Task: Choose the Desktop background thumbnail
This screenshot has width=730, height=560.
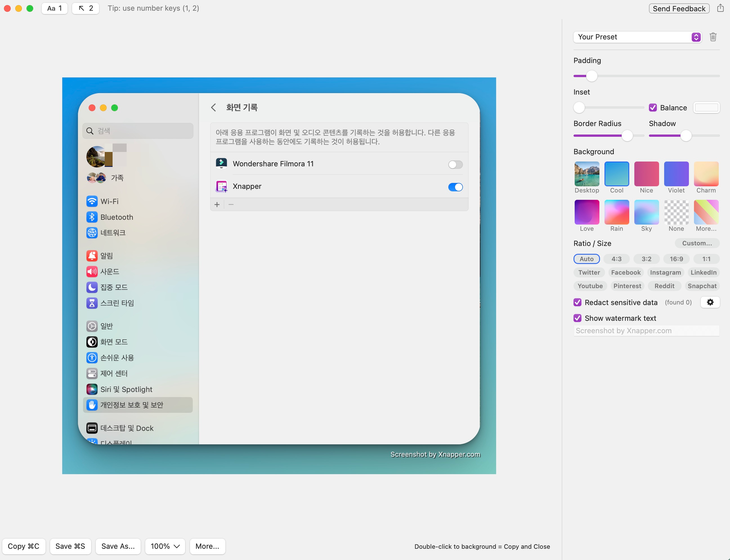Action: click(587, 174)
